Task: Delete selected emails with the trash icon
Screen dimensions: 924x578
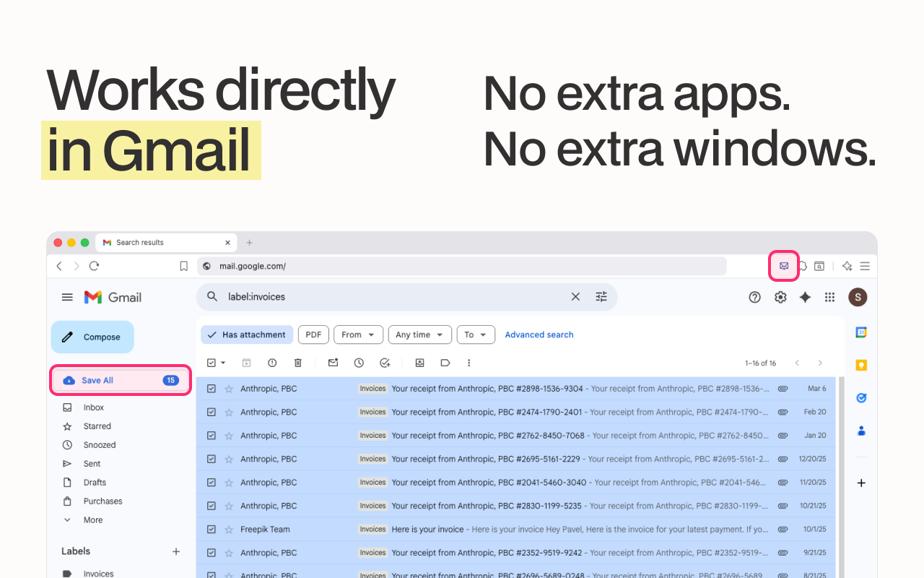Action: tap(298, 363)
